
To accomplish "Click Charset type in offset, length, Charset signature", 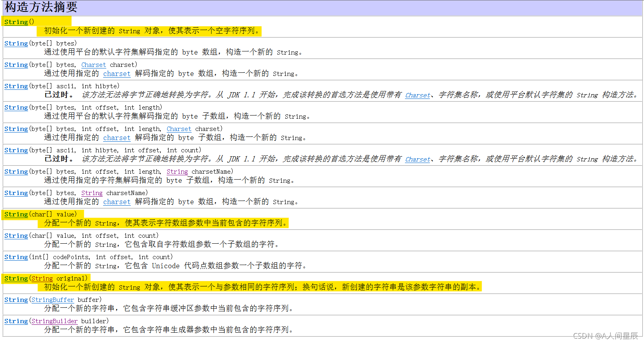I will pos(179,129).
